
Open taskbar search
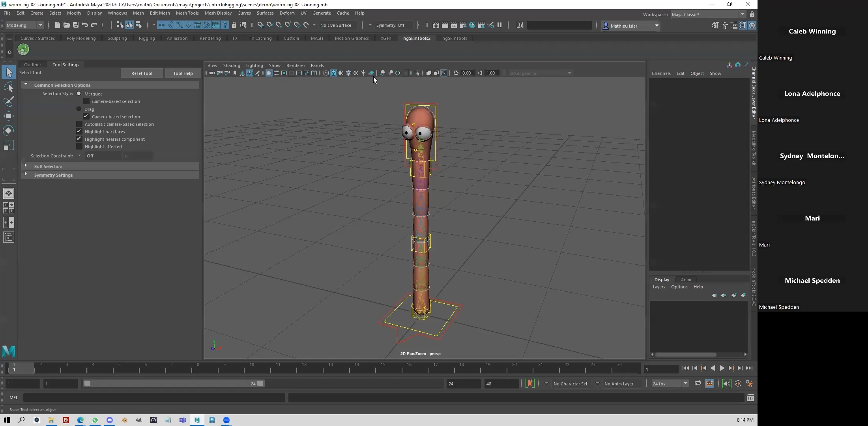click(22, 420)
